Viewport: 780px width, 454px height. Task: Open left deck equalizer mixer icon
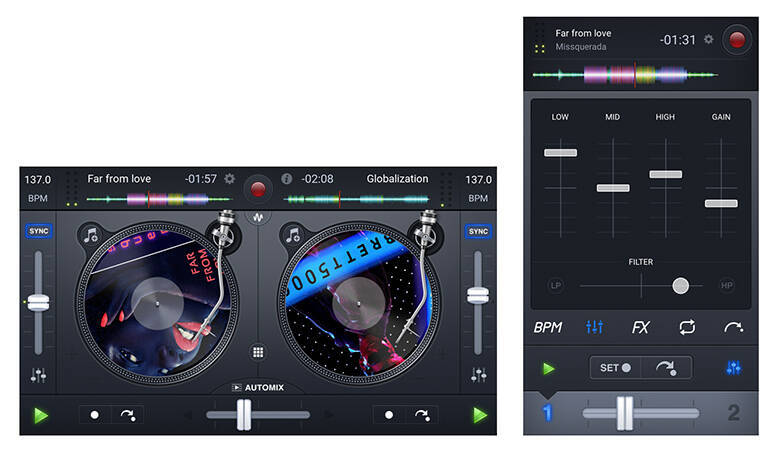[38, 375]
